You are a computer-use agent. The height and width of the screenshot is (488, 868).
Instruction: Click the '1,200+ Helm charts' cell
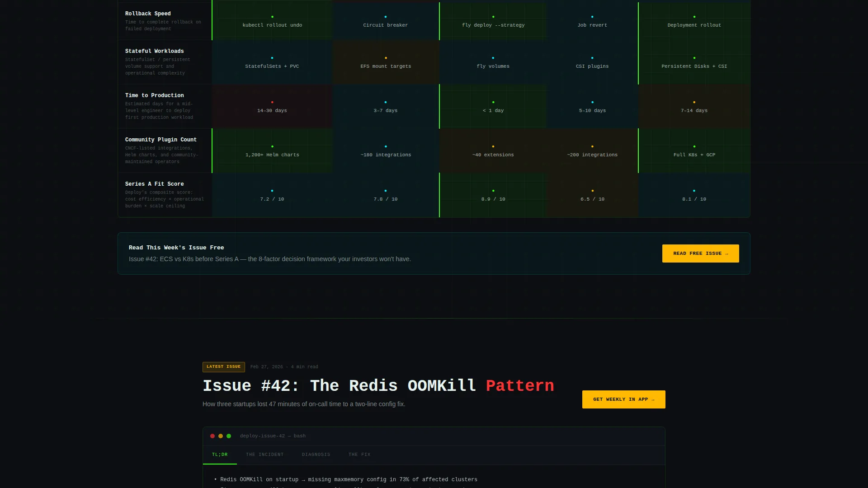tap(272, 150)
